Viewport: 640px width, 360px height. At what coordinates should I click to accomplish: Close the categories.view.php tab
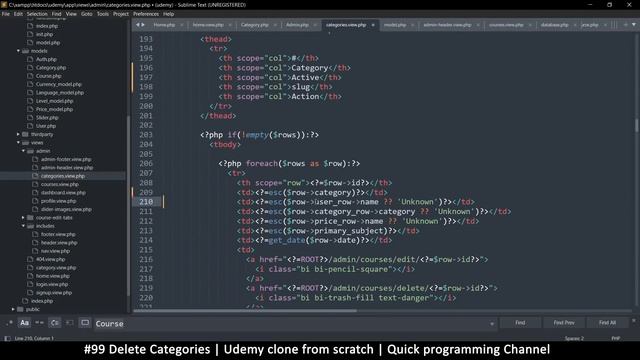pos(373,25)
